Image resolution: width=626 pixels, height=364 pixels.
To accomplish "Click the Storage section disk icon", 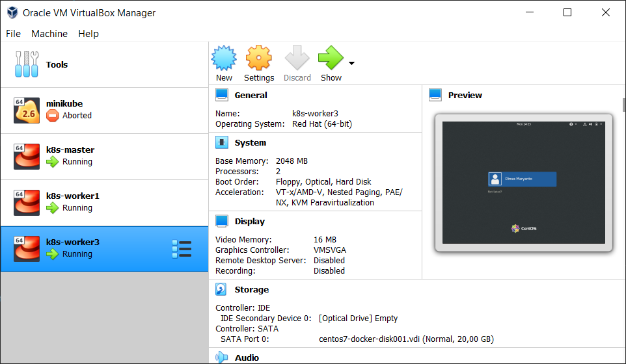I will [221, 289].
